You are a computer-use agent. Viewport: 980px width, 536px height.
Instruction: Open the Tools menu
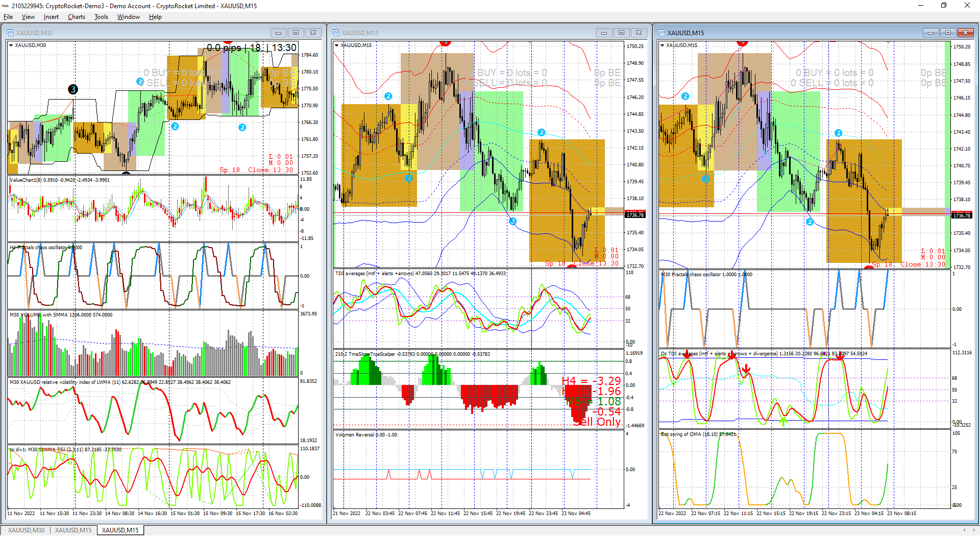point(101,17)
